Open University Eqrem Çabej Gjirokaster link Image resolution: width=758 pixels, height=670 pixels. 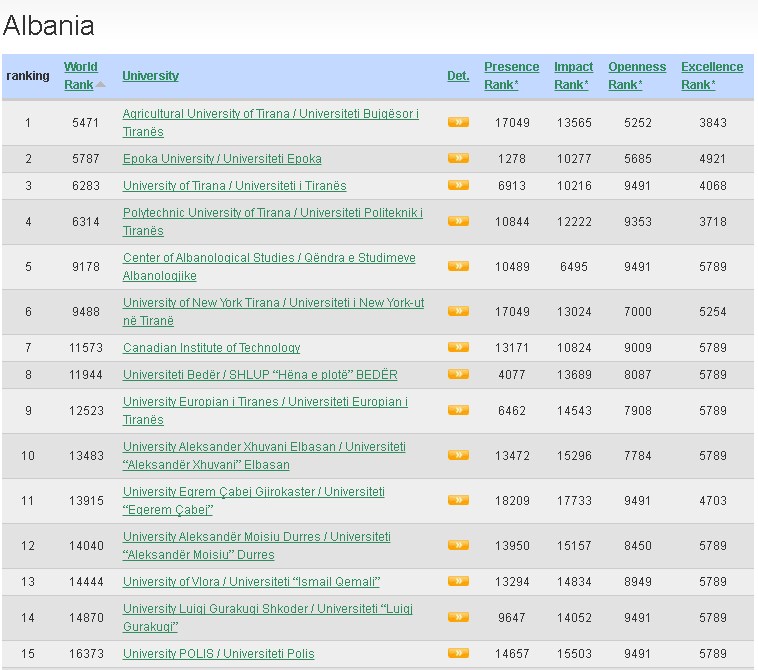pyautogui.click(x=254, y=500)
